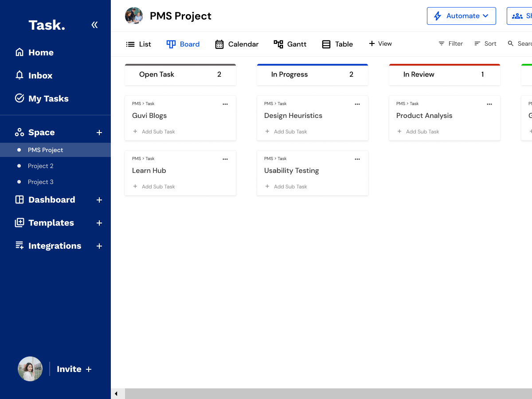Open options menu on Product Analysis card
The width and height of the screenshot is (532, 399).
[489, 104]
